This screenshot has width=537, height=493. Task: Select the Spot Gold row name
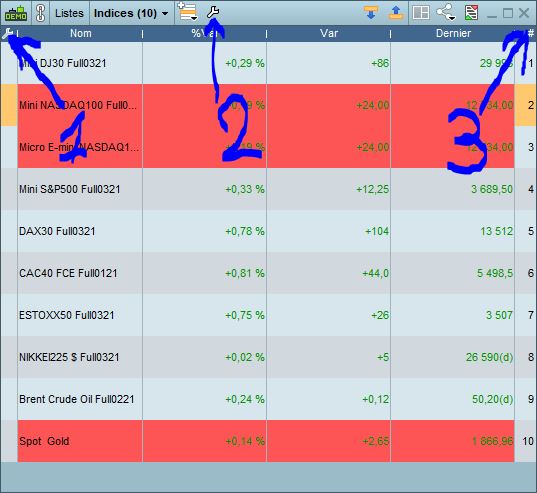[44, 441]
